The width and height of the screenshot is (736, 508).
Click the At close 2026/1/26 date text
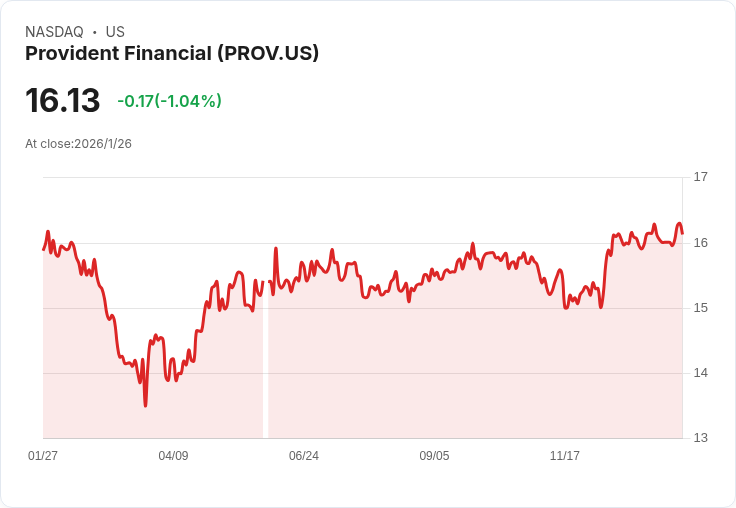[x=78, y=144]
